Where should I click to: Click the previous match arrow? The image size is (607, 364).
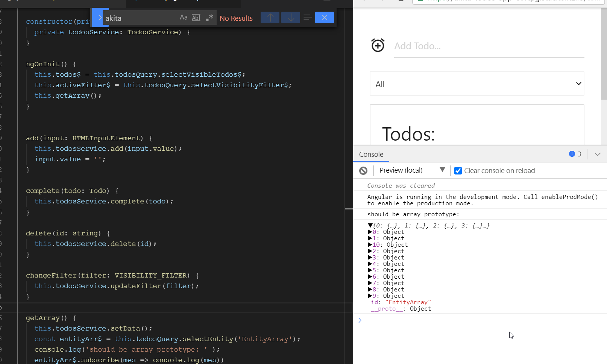point(270,17)
